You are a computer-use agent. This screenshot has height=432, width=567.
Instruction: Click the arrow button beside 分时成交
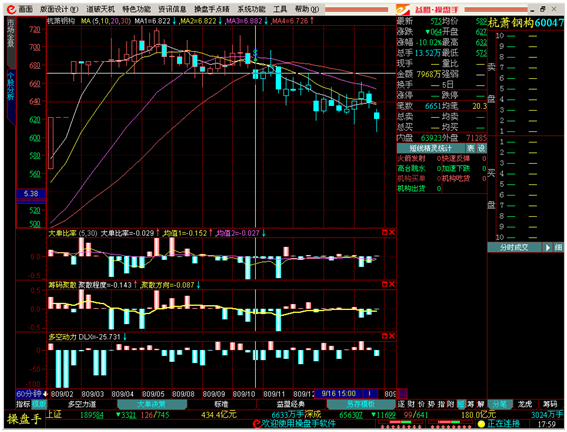pyautogui.click(x=547, y=247)
